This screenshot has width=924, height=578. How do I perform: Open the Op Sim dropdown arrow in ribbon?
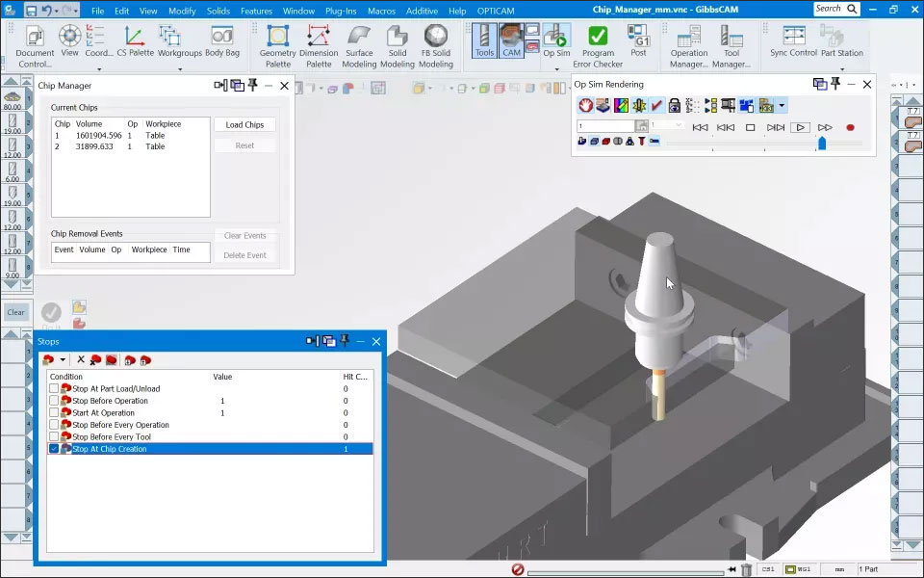556,69
